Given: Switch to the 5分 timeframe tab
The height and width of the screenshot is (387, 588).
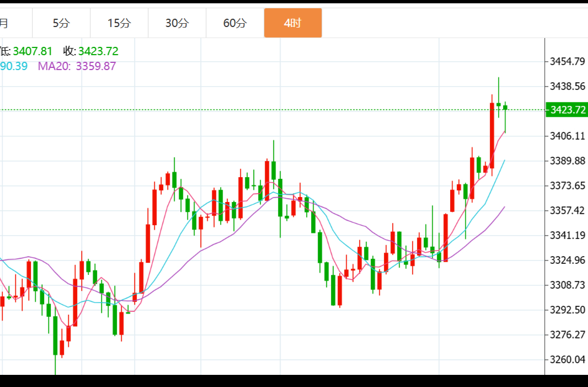Looking at the screenshot, I should tap(61, 23).
